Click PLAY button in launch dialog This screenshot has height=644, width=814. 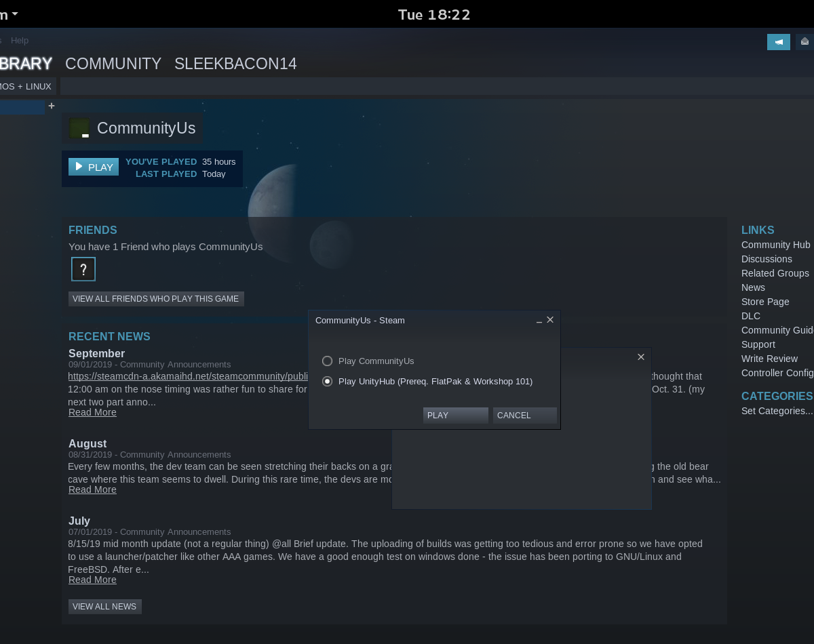[x=455, y=416]
